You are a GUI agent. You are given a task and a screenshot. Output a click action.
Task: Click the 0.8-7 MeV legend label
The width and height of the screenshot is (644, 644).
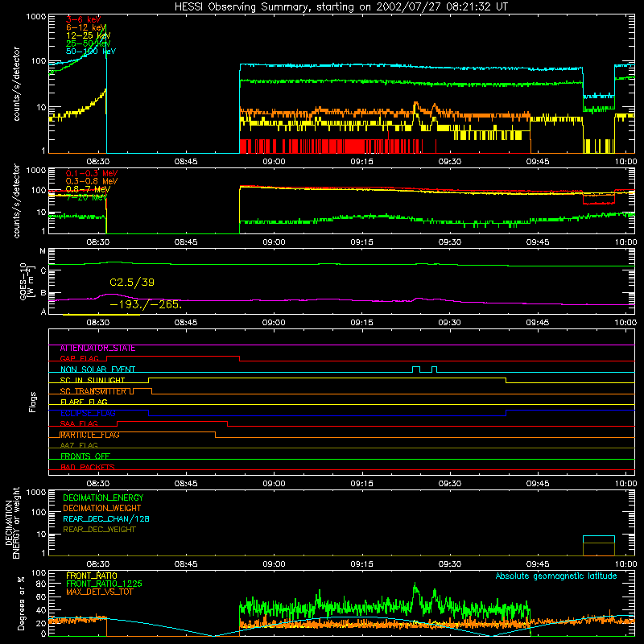pyautogui.click(x=88, y=189)
